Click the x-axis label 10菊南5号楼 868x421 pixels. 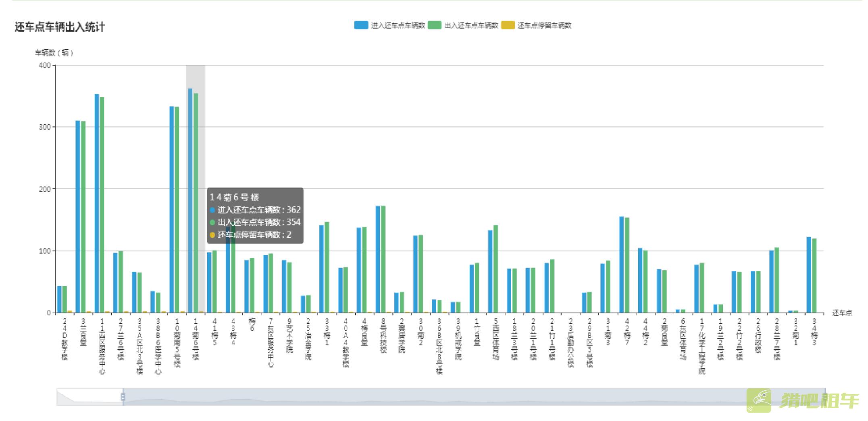coord(177,342)
